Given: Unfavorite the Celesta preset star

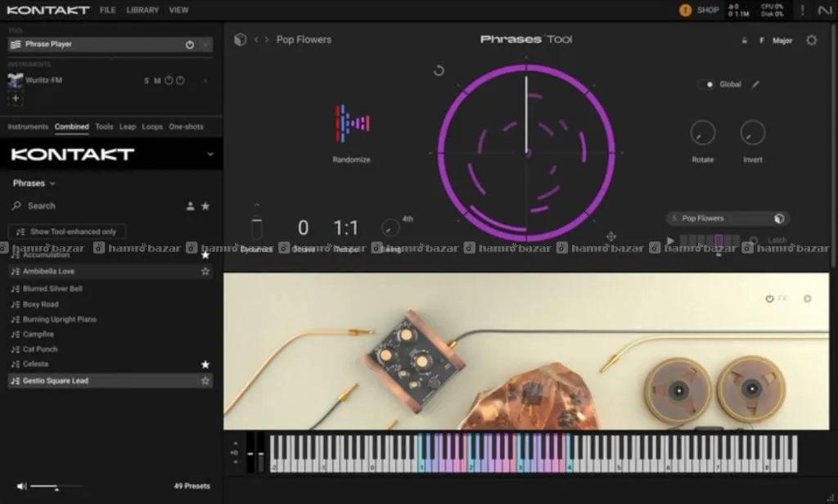Looking at the screenshot, I should tap(205, 365).
